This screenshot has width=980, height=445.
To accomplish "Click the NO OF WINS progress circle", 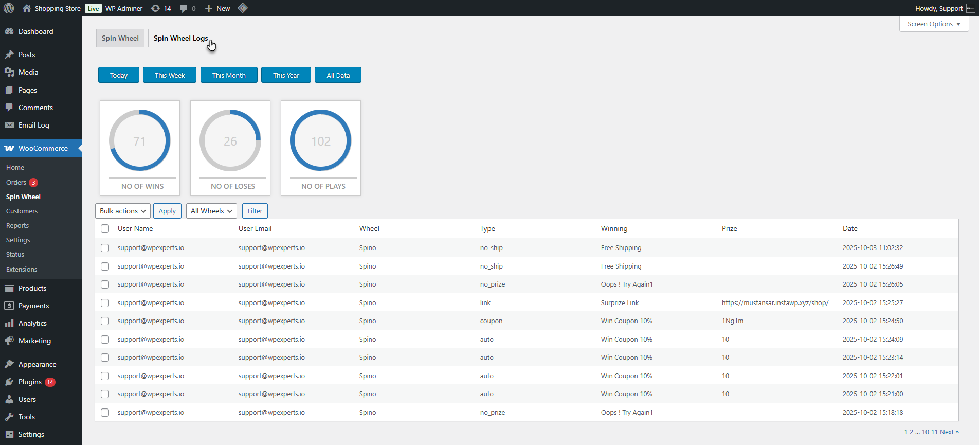I will click(x=140, y=140).
